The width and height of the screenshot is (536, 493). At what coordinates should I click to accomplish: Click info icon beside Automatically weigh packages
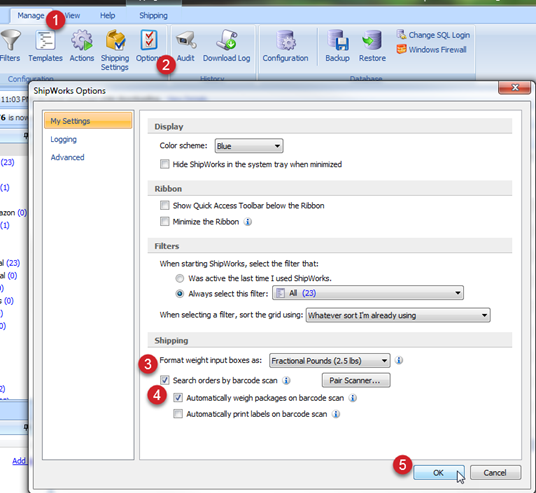(x=352, y=398)
